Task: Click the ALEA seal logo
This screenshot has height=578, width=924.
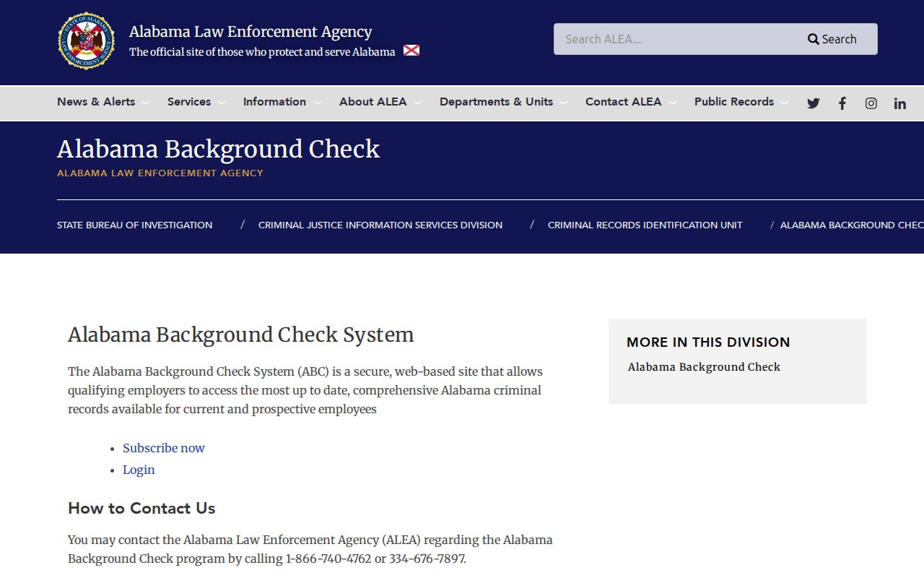Action: 87,41
